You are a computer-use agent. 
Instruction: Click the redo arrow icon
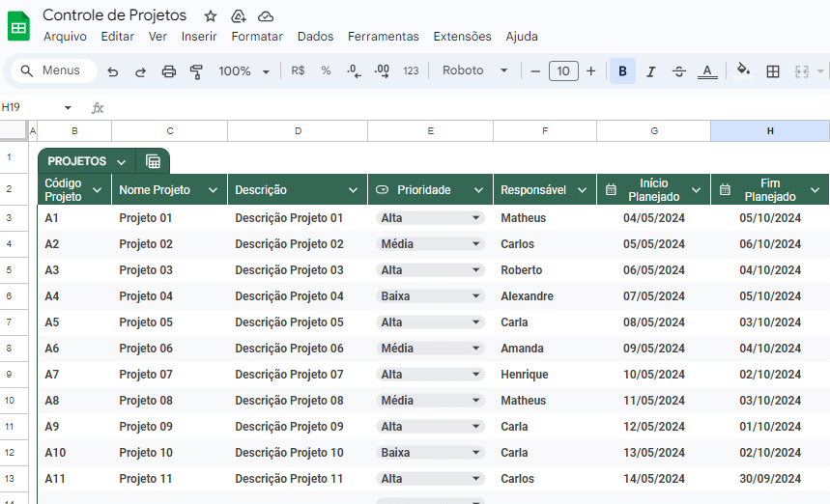tap(140, 71)
